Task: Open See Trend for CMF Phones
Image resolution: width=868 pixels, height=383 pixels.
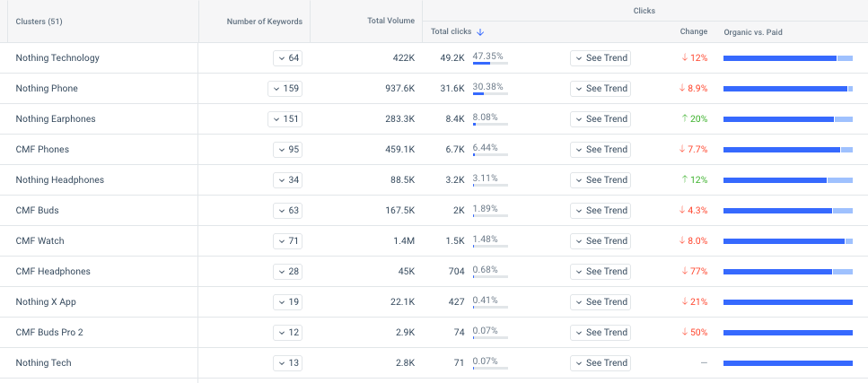Action: pos(601,150)
